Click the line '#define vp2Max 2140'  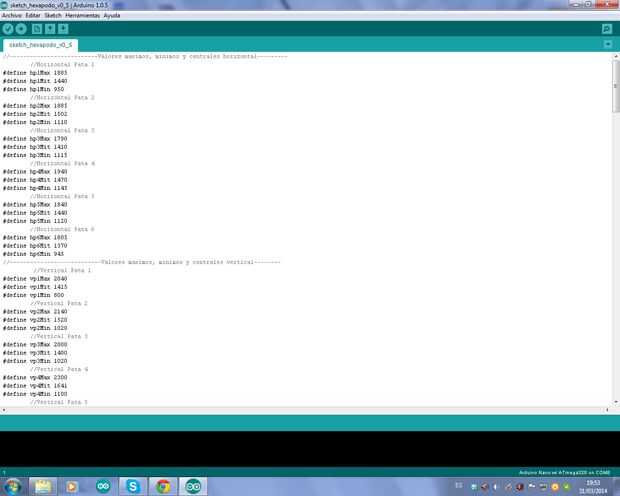click(x=35, y=312)
